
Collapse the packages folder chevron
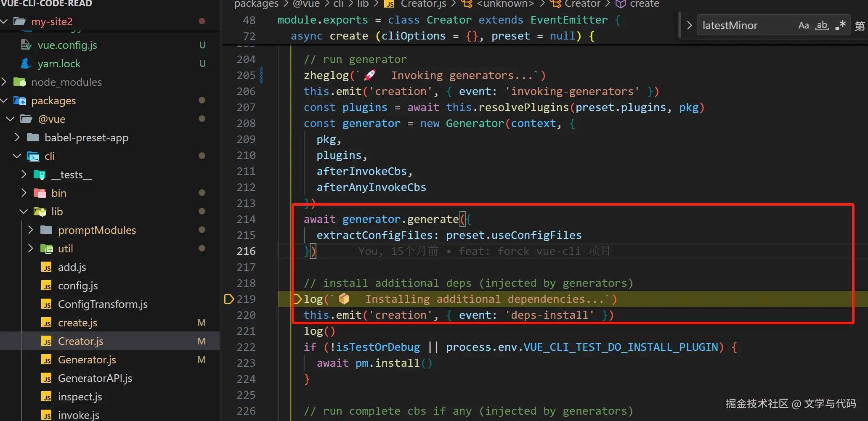(x=5, y=100)
